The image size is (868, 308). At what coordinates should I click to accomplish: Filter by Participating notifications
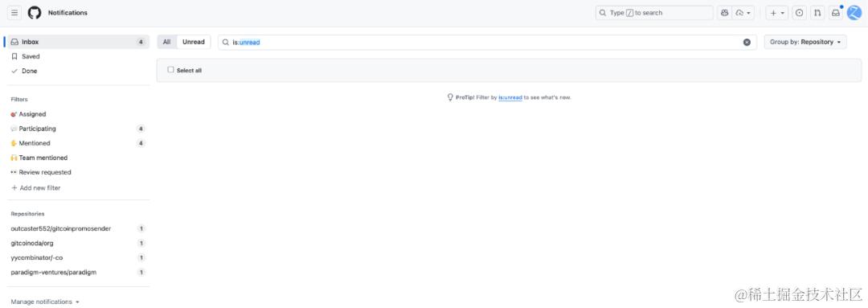(x=78, y=129)
